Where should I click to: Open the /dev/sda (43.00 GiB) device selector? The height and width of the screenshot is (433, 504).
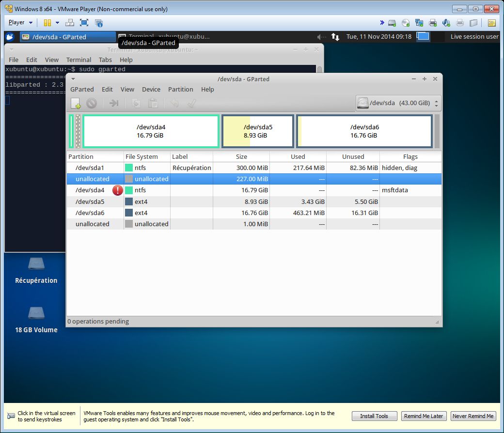398,103
